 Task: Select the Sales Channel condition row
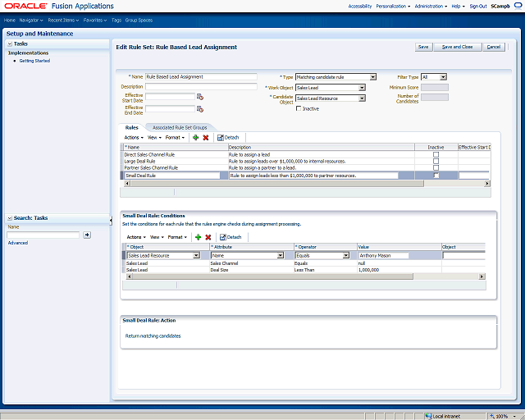tap(304, 263)
